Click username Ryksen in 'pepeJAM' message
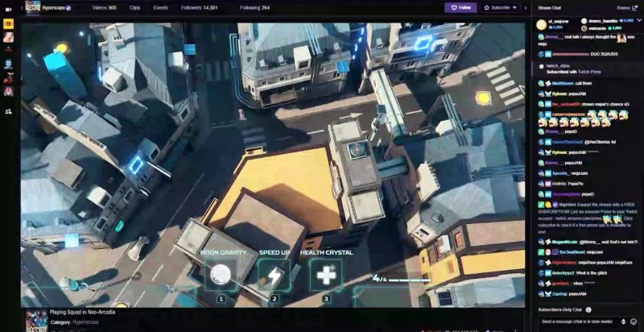The width and height of the screenshot is (644, 332). pos(559,93)
